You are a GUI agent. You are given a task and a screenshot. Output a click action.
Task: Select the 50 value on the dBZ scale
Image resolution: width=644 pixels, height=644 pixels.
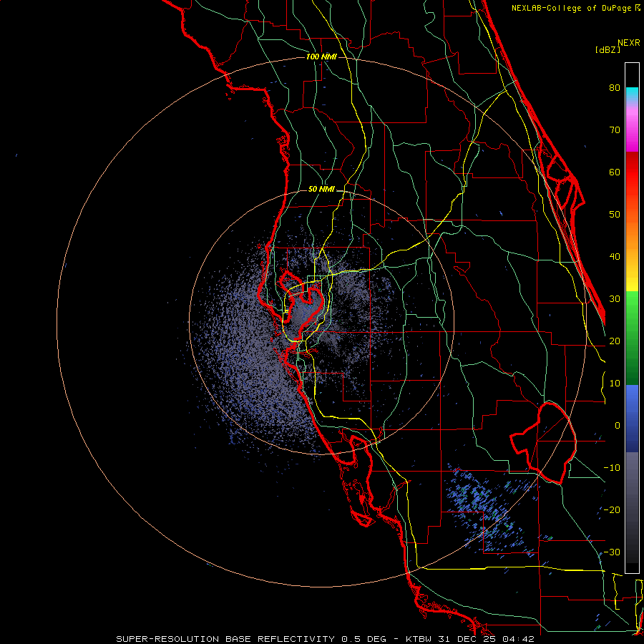click(x=615, y=215)
